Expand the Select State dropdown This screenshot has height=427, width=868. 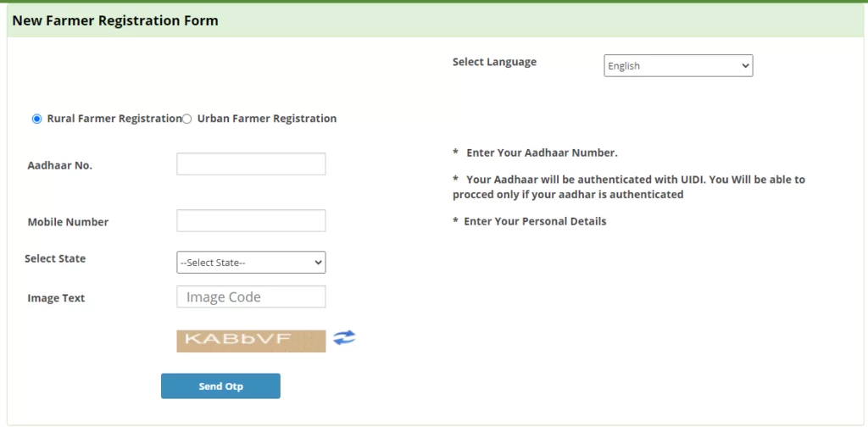(251, 263)
